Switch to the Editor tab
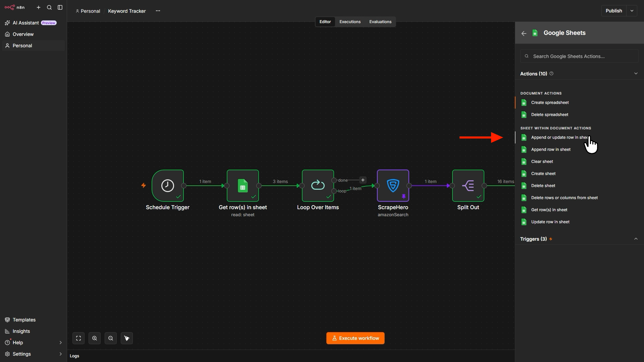 pos(325,22)
